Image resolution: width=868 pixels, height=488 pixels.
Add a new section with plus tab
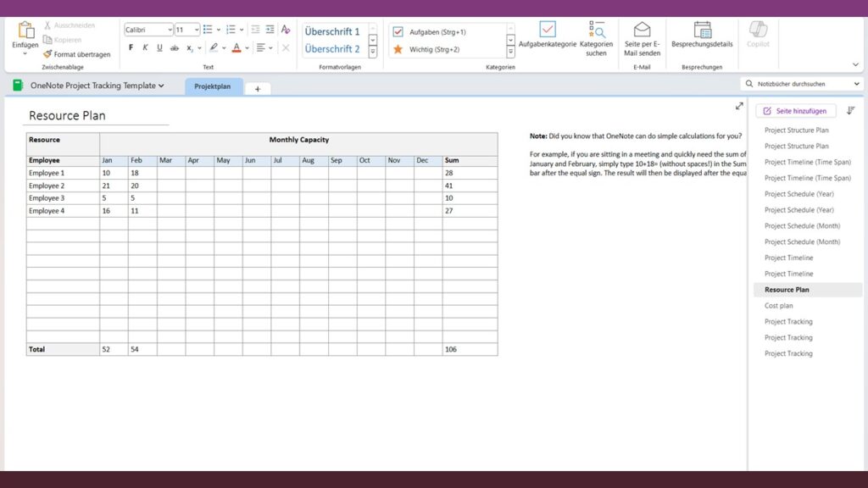pyautogui.click(x=258, y=88)
